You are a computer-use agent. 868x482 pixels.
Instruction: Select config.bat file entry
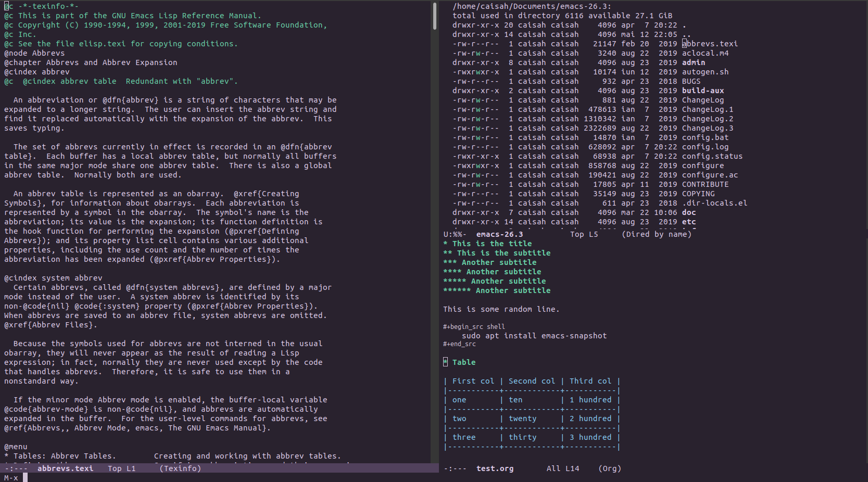705,137
